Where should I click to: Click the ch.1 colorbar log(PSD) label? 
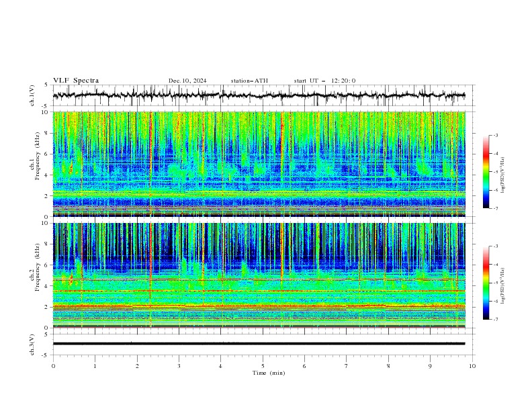[503, 175]
